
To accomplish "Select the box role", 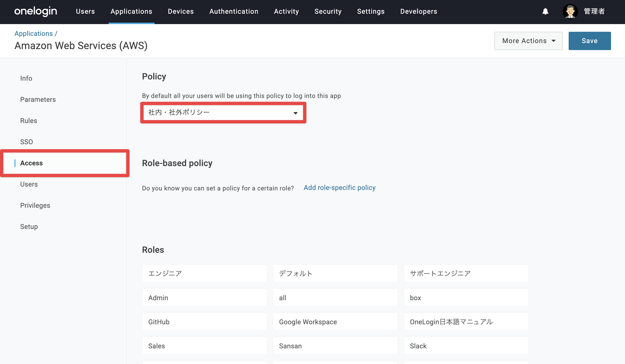I will click(466, 298).
